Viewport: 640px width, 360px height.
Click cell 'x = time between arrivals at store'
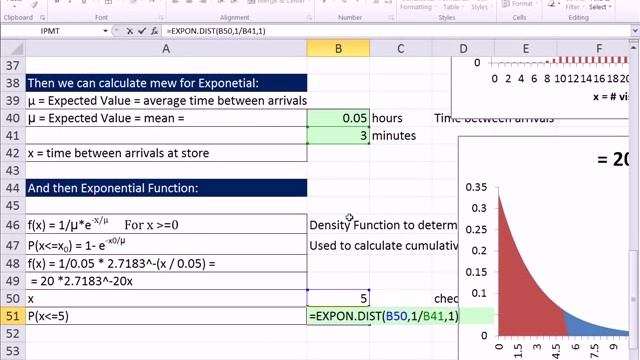point(166,153)
